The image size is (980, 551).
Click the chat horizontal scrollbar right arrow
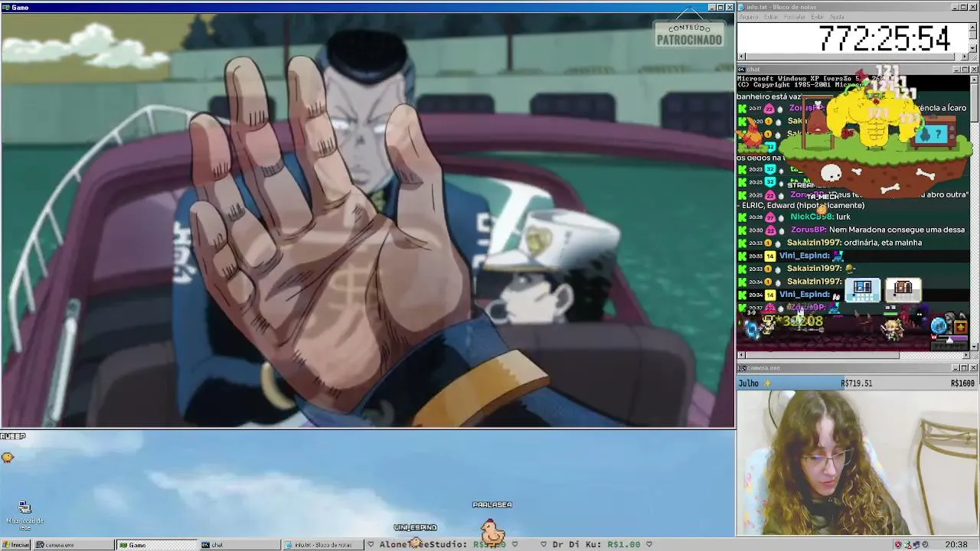tap(965, 355)
